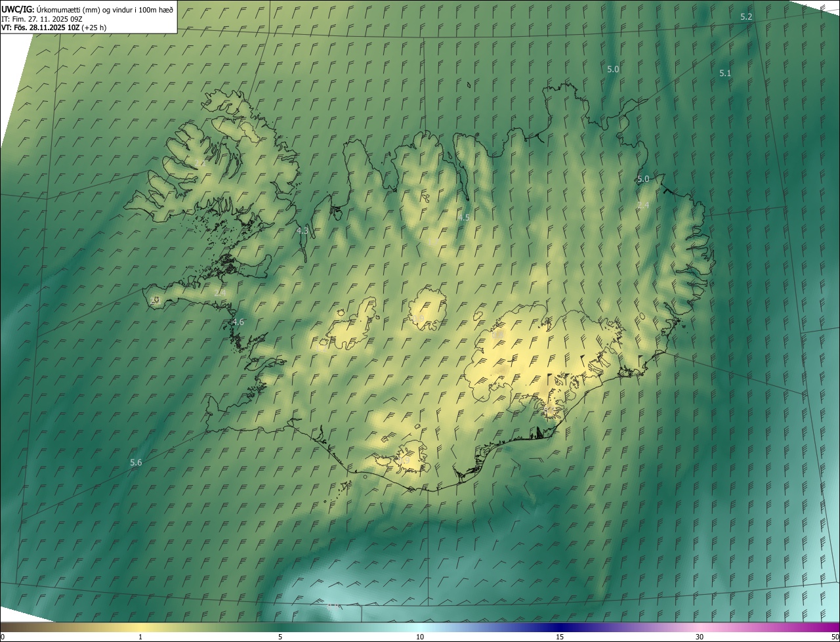Click the 30 tick on the color scale
The image size is (840, 642).
(700, 637)
